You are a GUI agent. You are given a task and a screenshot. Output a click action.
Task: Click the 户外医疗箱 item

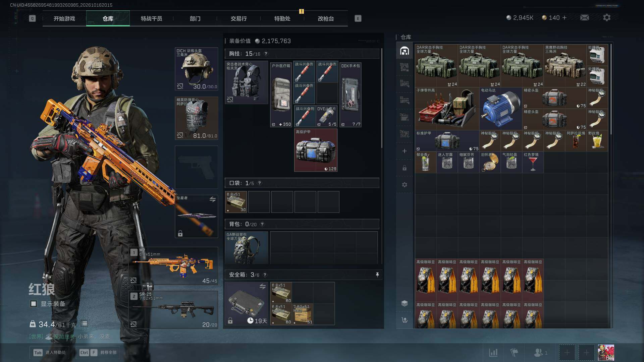(x=281, y=95)
